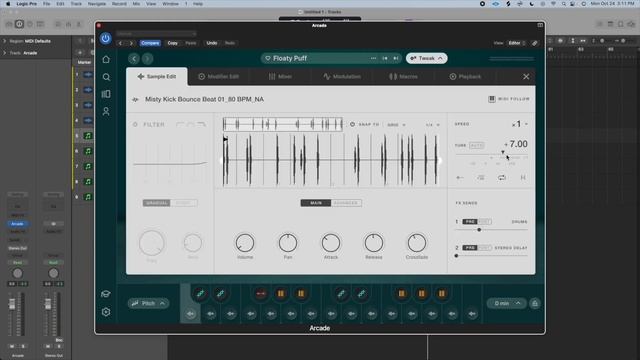Open the Speed x1 dropdown
This screenshot has height=360, width=640.
(520, 124)
